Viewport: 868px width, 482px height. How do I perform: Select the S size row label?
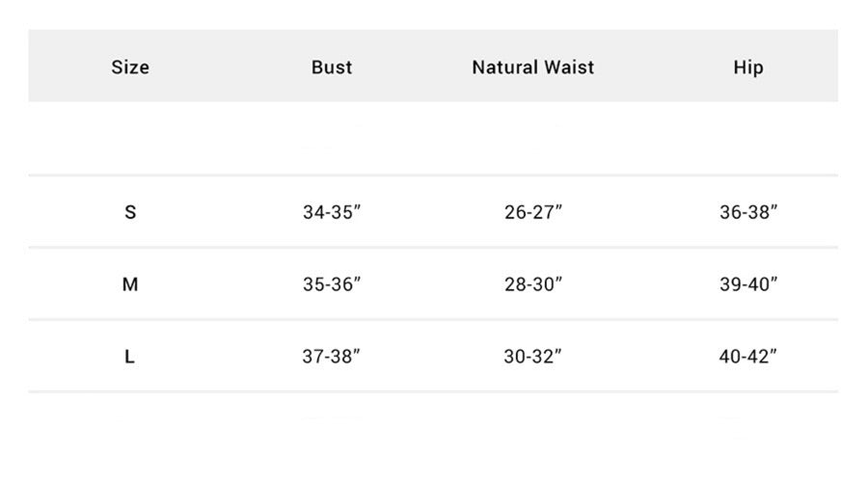point(130,212)
